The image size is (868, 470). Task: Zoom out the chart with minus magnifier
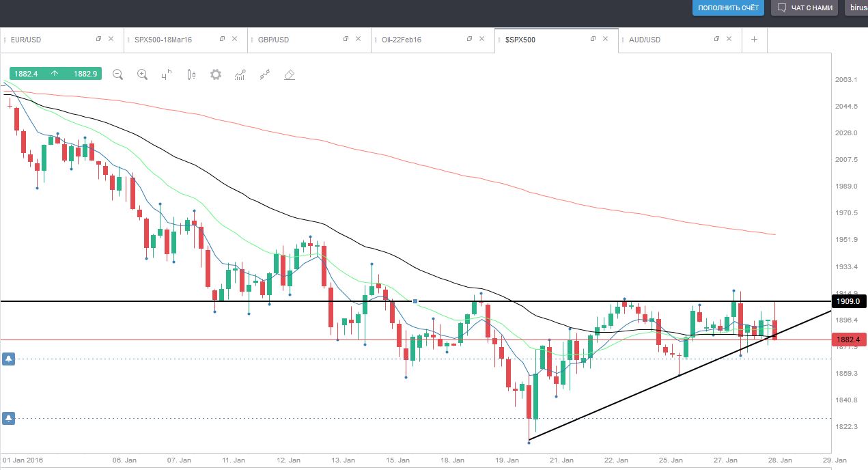pos(117,74)
